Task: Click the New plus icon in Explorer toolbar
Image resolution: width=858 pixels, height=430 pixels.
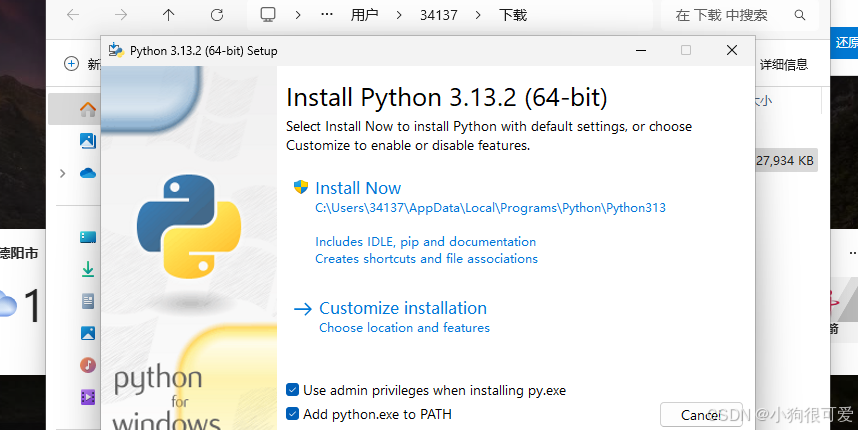Action: (x=72, y=64)
